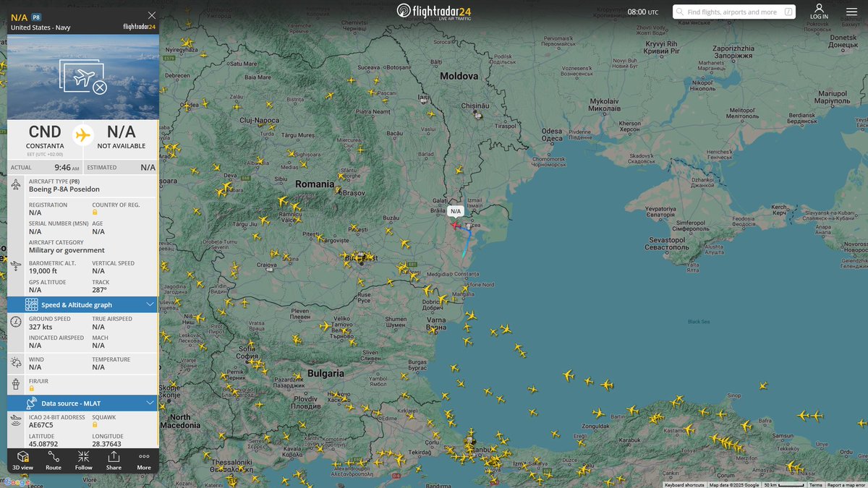Click the Bulgaria country label on map
868x488 pixels.
coord(326,374)
